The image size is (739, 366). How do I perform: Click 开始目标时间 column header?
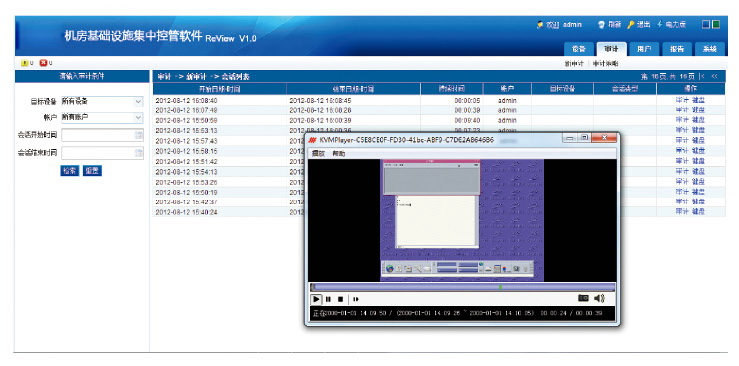[x=220, y=89]
